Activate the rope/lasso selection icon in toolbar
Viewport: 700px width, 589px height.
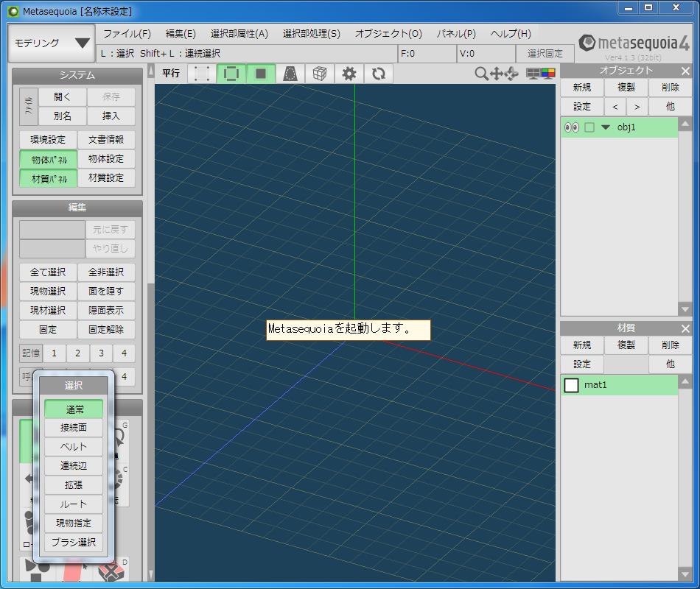point(289,73)
